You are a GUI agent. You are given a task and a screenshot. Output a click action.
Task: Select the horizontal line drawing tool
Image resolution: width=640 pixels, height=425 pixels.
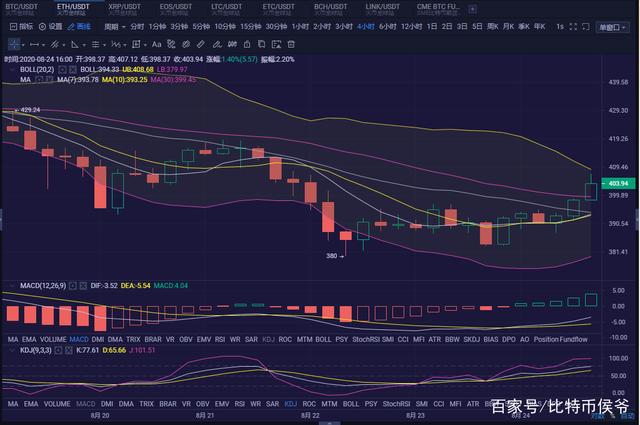34,45
